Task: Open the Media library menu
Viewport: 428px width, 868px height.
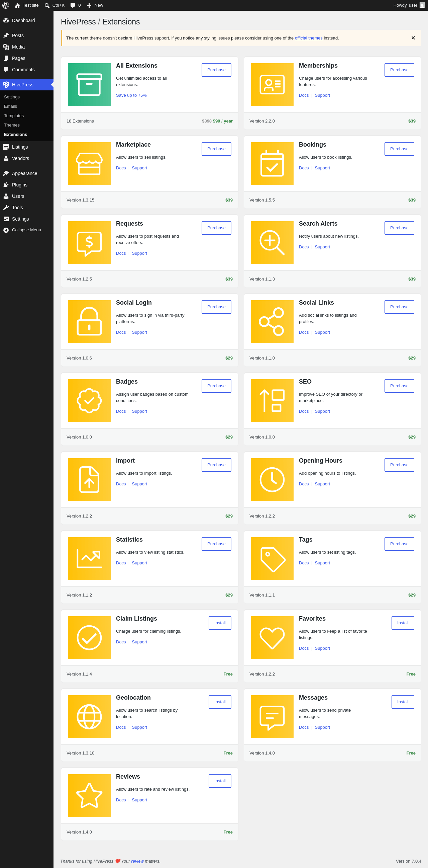Action: 26,47
